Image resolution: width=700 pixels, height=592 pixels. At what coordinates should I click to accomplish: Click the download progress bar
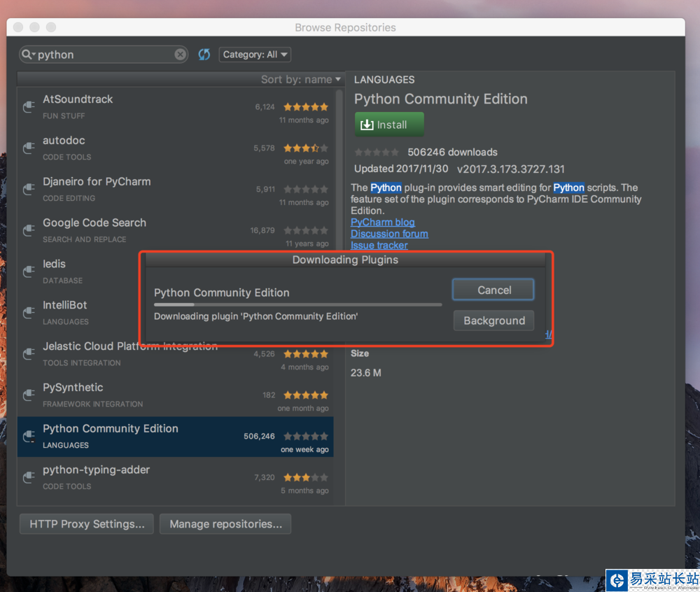coord(297,304)
